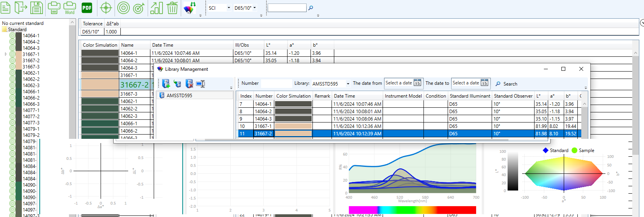
Task: Expand the 31667-1 tree node
Action: 5,54
